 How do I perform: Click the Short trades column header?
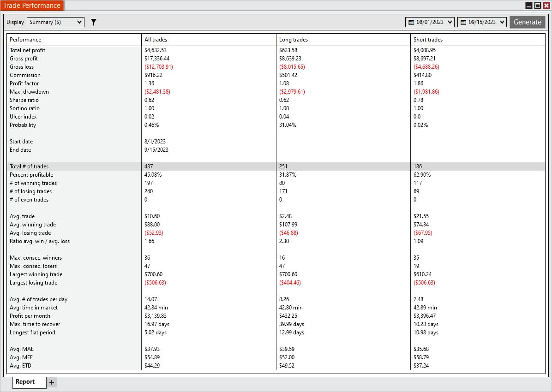pos(428,40)
